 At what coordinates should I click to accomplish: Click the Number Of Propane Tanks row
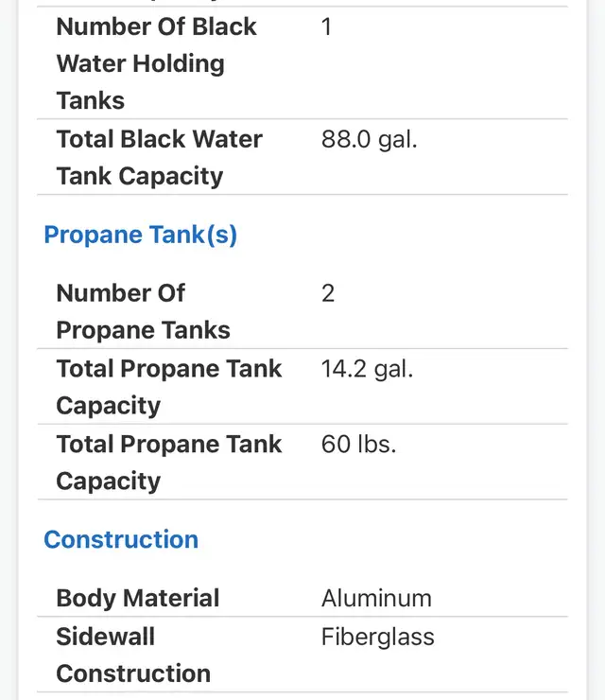302,311
